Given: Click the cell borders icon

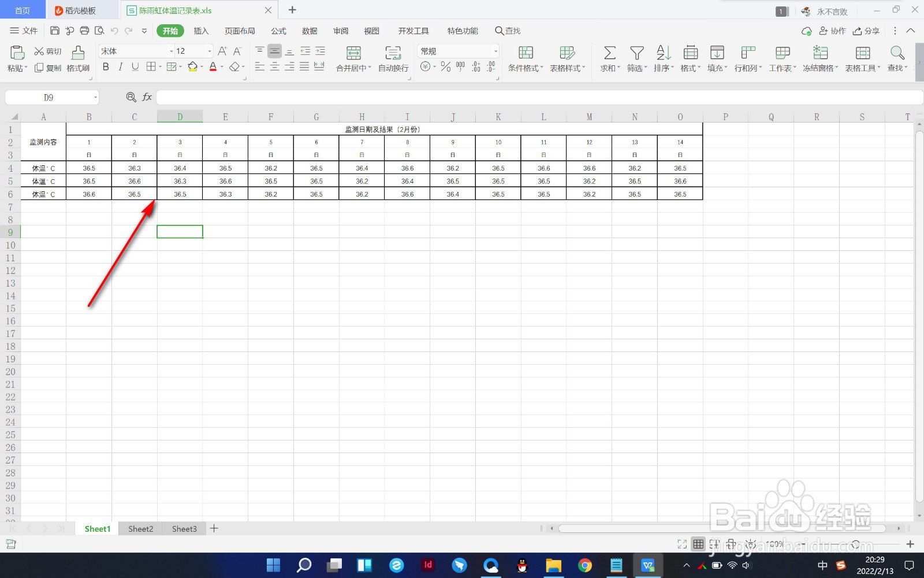Looking at the screenshot, I should click(x=151, y=67).
